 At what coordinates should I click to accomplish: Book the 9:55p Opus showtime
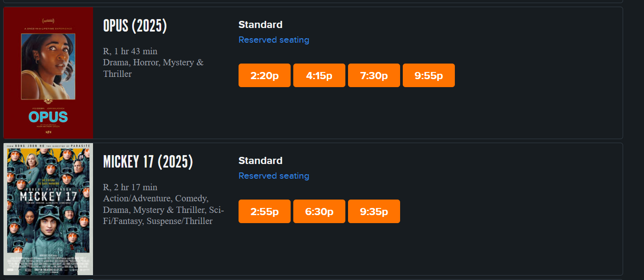point(429,76)
